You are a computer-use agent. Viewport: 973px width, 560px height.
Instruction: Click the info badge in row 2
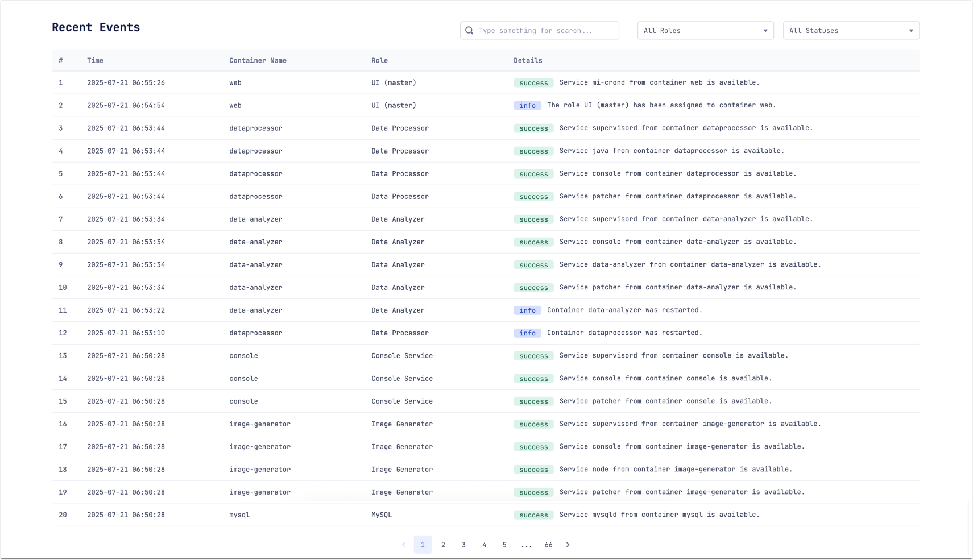pyautogui.click(x=527, y=106)
